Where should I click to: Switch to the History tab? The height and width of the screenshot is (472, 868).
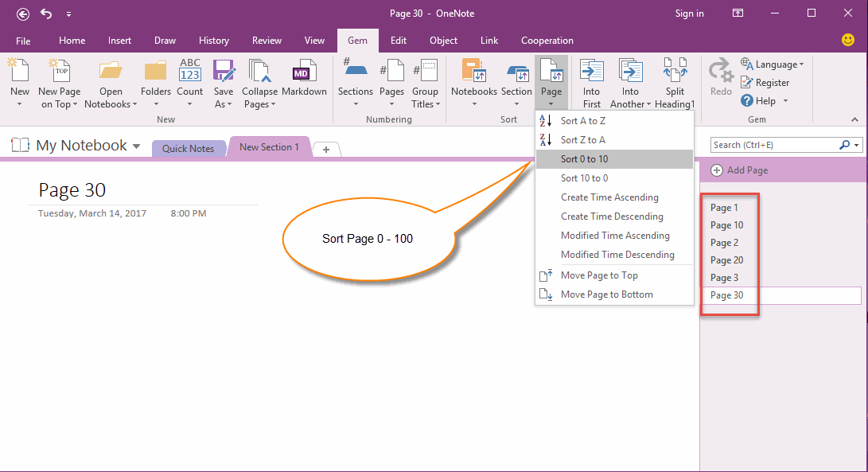point(214,41)
